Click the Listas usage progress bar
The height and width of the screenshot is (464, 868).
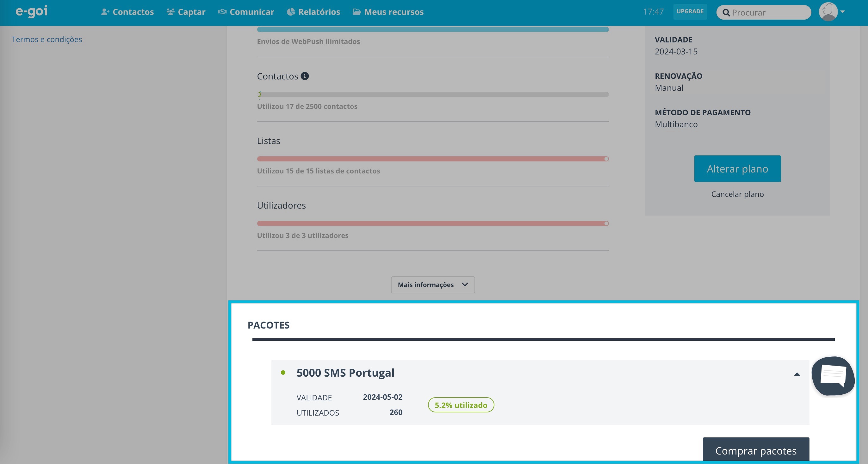433,159
